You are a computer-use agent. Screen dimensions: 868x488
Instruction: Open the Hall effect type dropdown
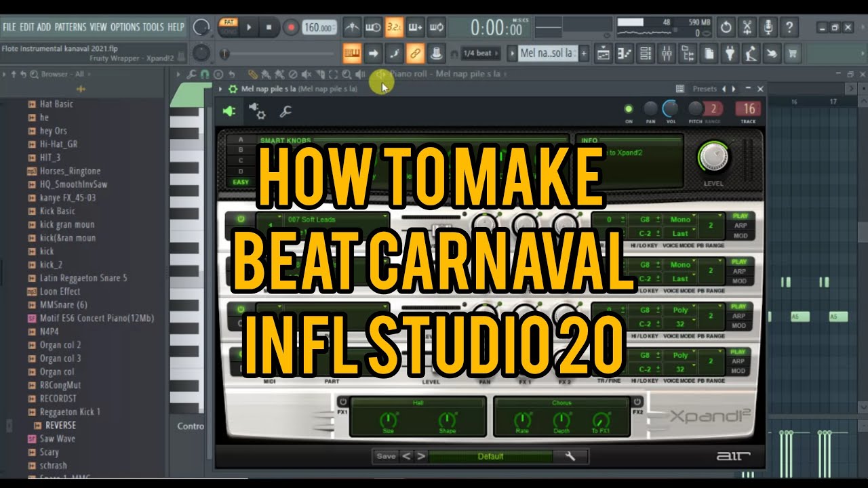pyautogui.click(x=418, y=403)
